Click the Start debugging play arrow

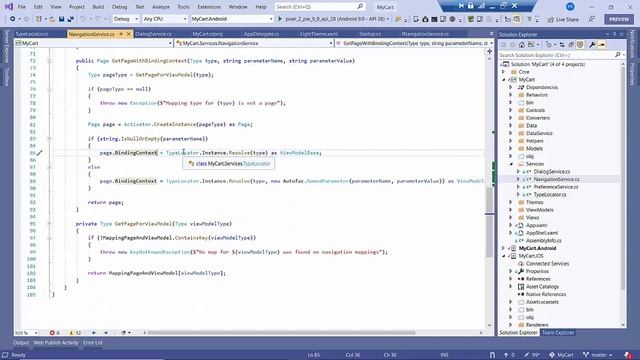point(280,19)
